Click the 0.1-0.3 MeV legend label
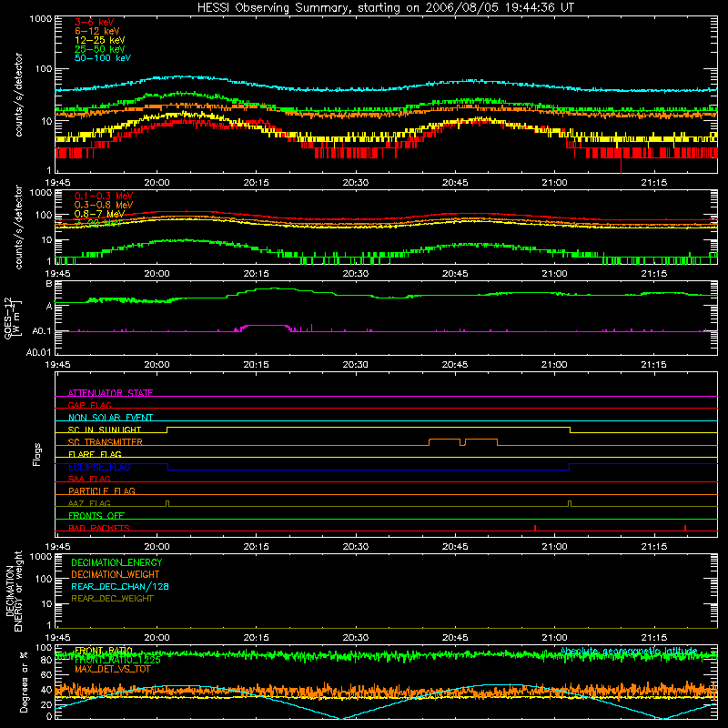This screenshot has width=728, height=728. click(104, 196)
